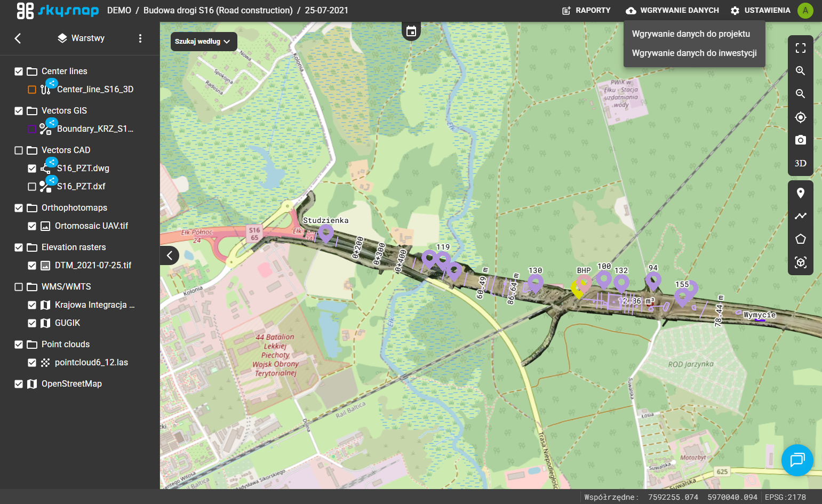Open the Szukaj według dropdown

coord(204,42)
